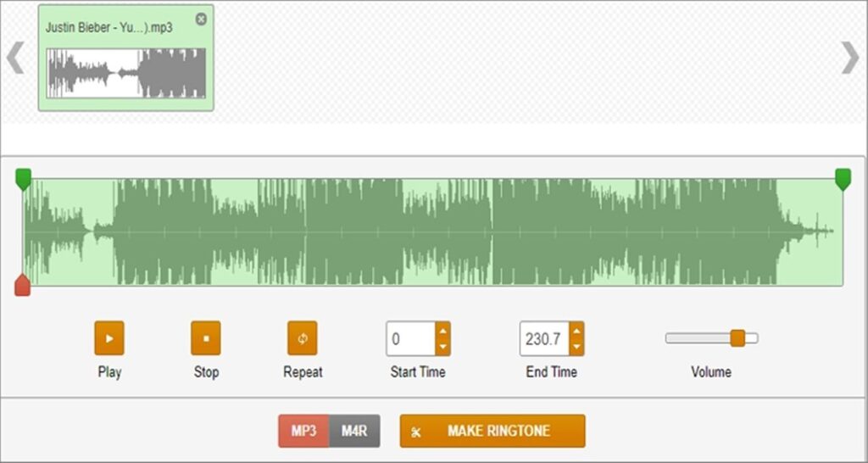Screen dimensions: 868x463
Task: Increase End Time with up arrow
Action: tap(576, 331)
